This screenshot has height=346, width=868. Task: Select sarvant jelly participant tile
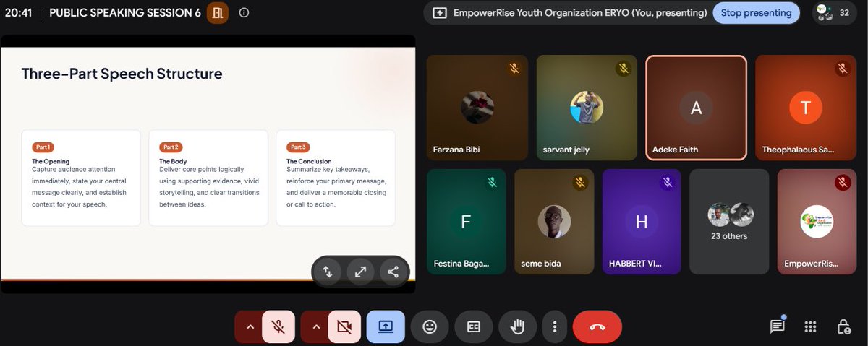(x=587, y=107)
